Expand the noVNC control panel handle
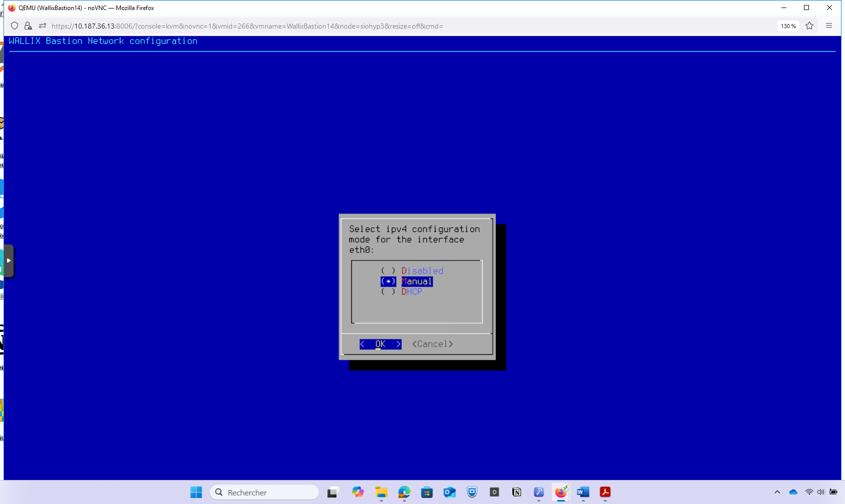The width and height of the screenshot is (845, 504). coord(9,261)
